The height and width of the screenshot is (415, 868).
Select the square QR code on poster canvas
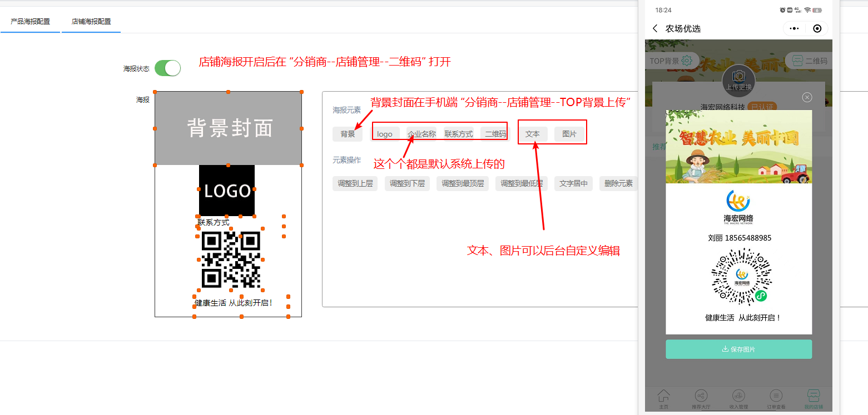231,259
